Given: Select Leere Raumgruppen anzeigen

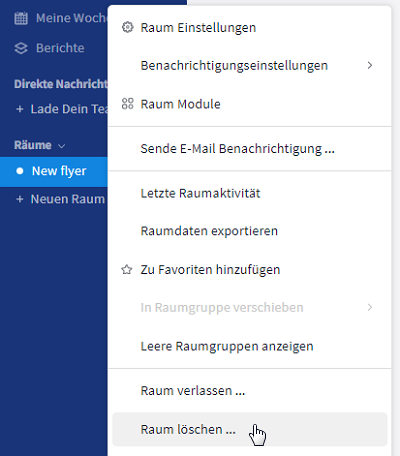Looking at the screenshot, I should (250, 346).
